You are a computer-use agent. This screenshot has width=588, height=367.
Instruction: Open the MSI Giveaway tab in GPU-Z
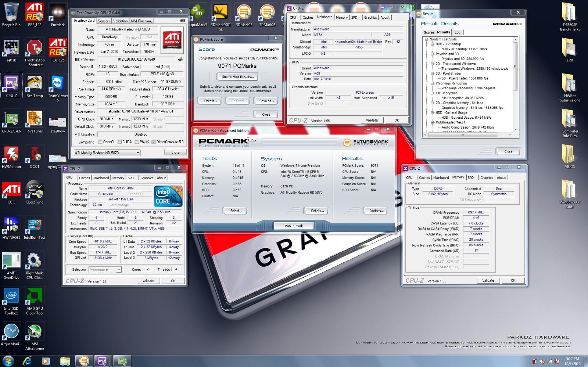141,21
